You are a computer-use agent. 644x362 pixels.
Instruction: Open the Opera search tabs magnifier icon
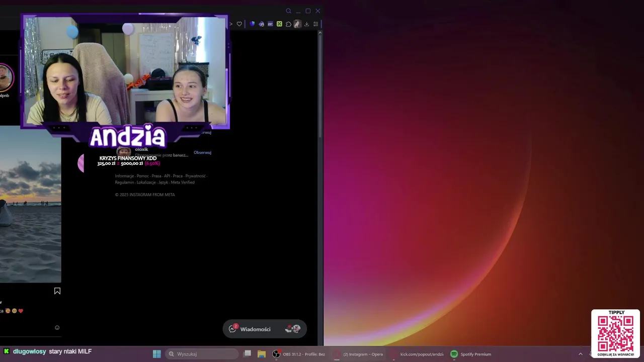(x=288, y=11)
